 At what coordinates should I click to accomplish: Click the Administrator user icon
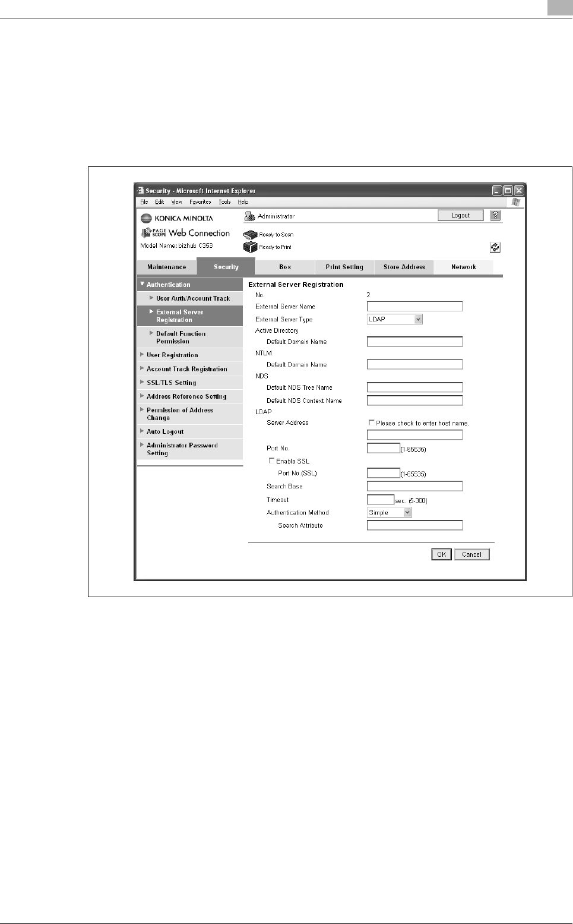coord(250,216)
